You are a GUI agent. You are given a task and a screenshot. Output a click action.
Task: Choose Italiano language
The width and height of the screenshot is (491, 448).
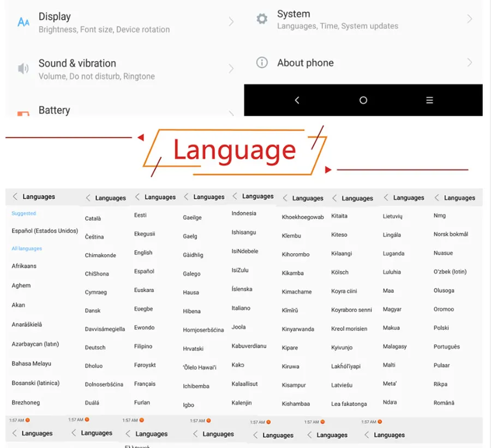pos(241,308)
